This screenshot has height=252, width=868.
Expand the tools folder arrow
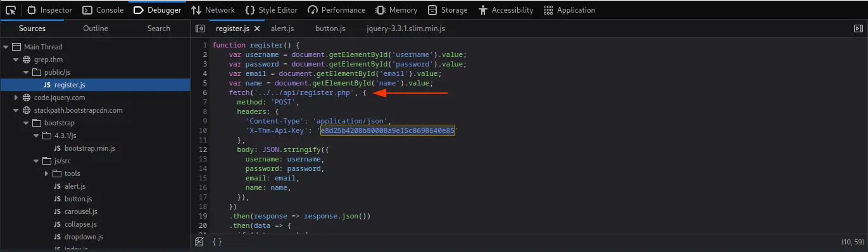tap(46, 173)
